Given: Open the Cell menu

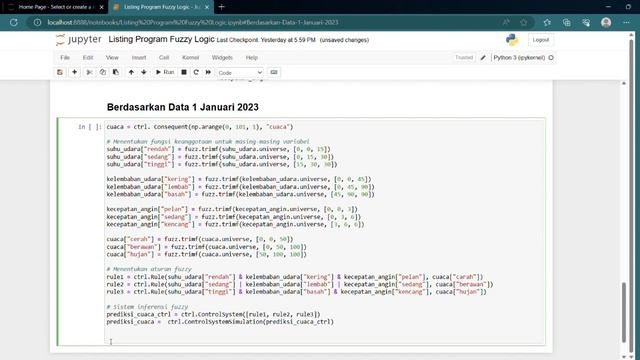Looking at the screenshot, I should (x=164, y=58).
